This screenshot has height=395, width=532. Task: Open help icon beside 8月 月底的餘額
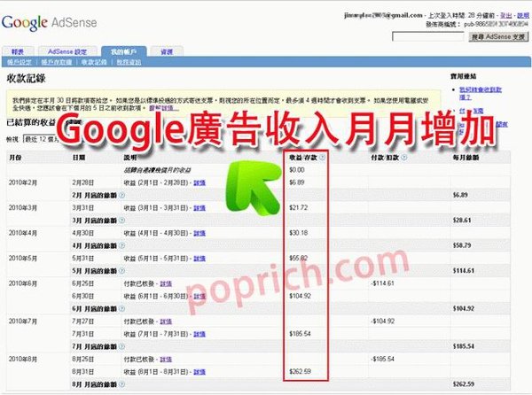(x=121, y=384)
